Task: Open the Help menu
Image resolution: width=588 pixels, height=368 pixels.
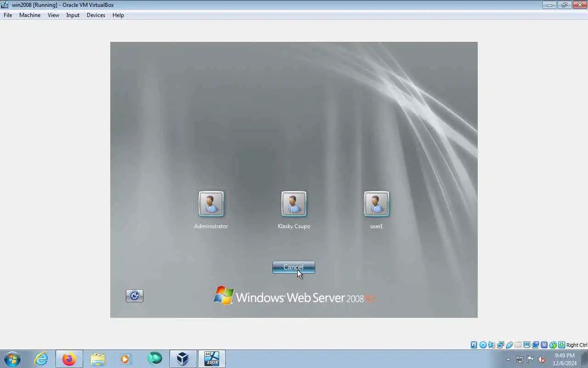Action: click(118, 15)
